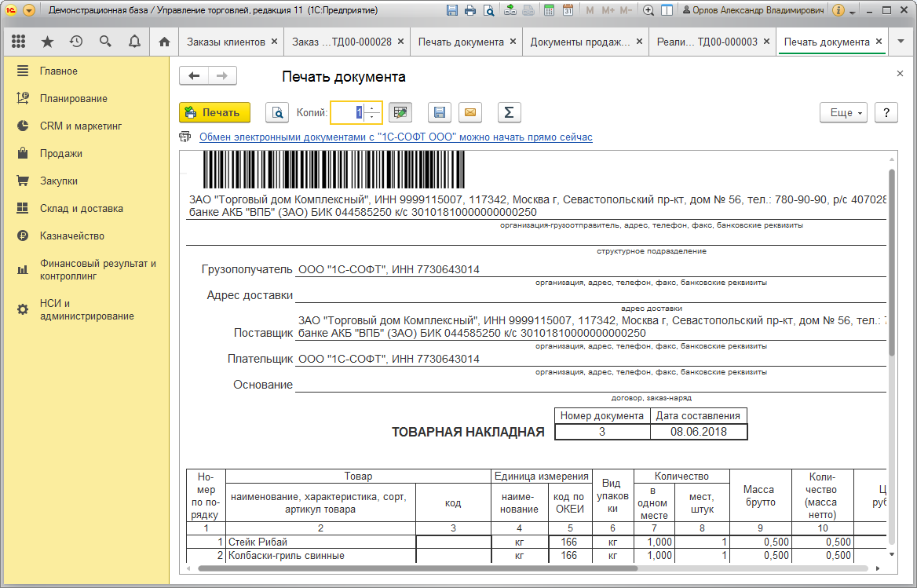Open the calculator icon in title bar

(x=549, y=10)
